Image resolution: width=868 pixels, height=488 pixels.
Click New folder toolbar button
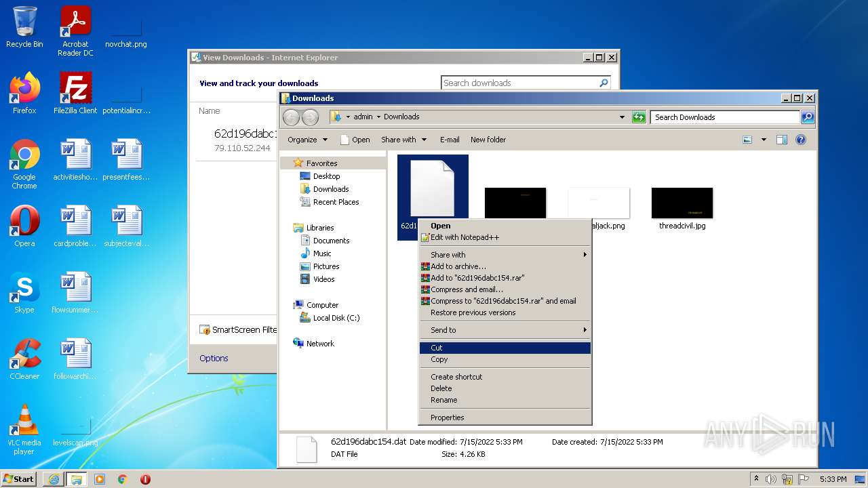(x=488, y=140)
